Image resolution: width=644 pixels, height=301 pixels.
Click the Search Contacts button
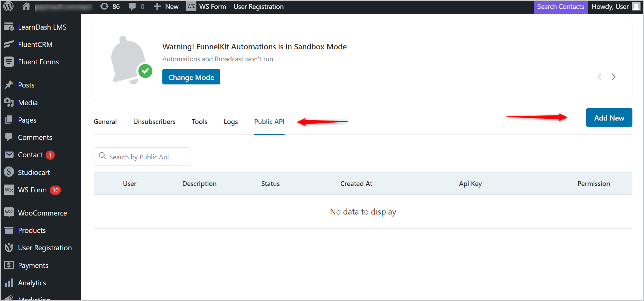561,7
